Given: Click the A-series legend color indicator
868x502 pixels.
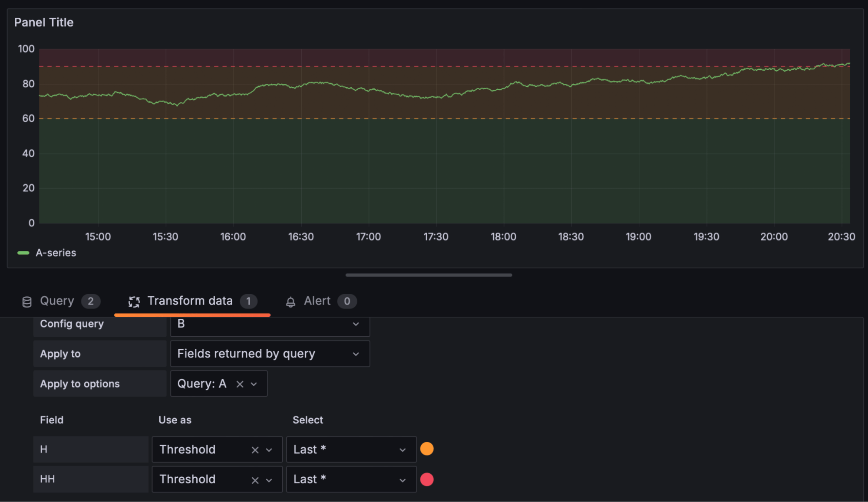Looking at the screenshot, I should (x=24, y=252).
